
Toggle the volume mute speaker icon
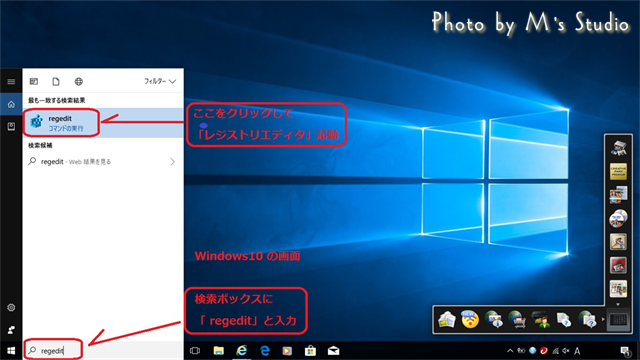click(x=566, y=351)
